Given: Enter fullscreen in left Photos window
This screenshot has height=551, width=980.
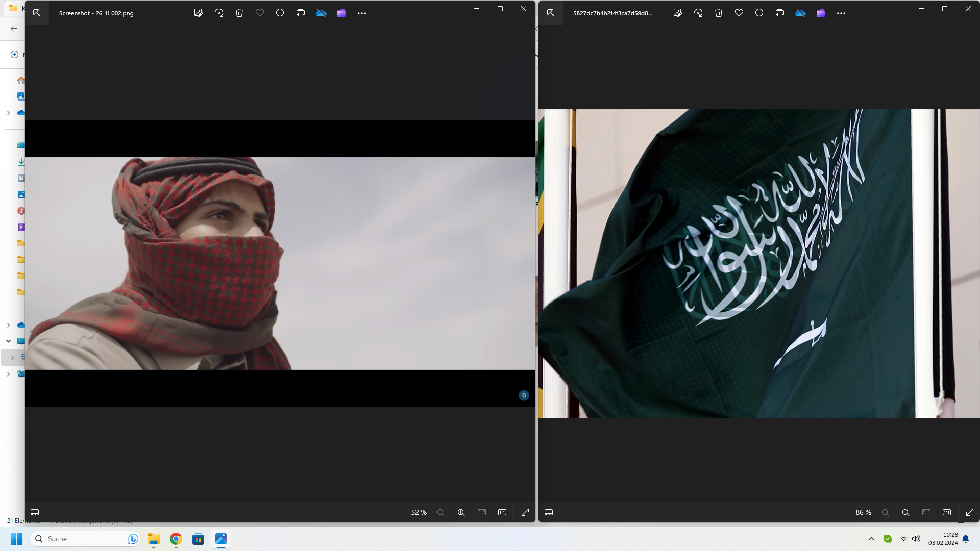Looking at the screenshot, I should (525, 512).
